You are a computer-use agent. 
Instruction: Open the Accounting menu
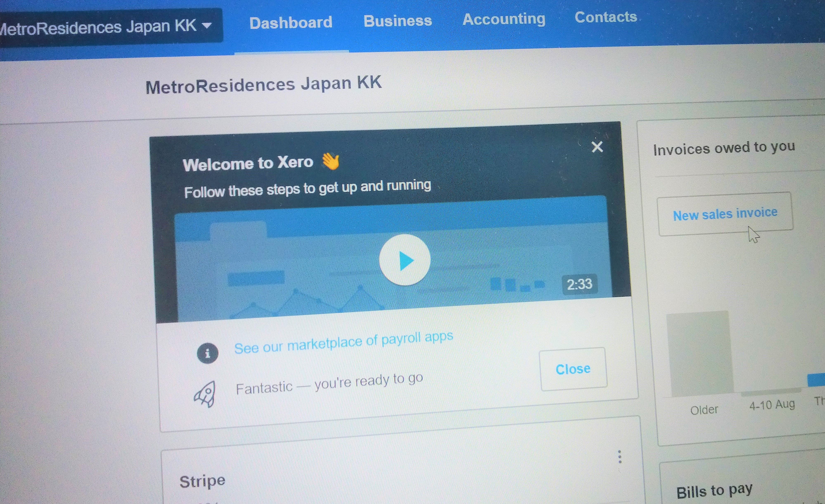(x=504, y=19)
